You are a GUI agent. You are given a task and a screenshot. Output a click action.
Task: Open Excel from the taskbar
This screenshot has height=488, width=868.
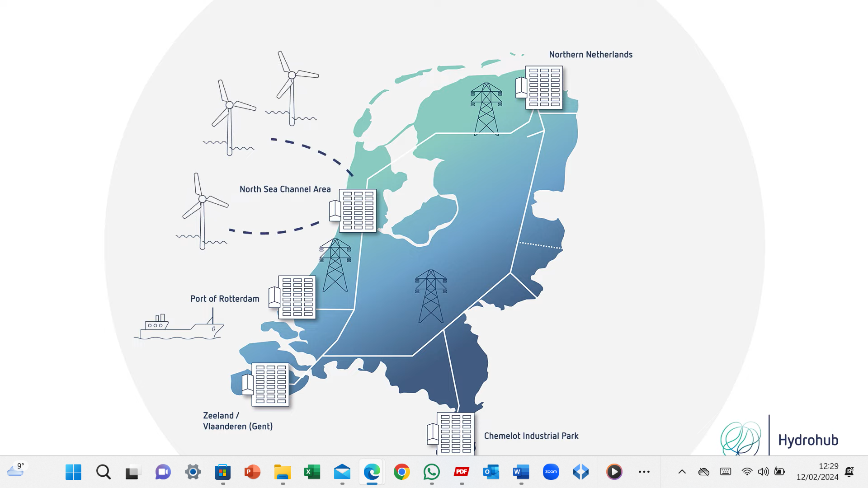(312, 472)
